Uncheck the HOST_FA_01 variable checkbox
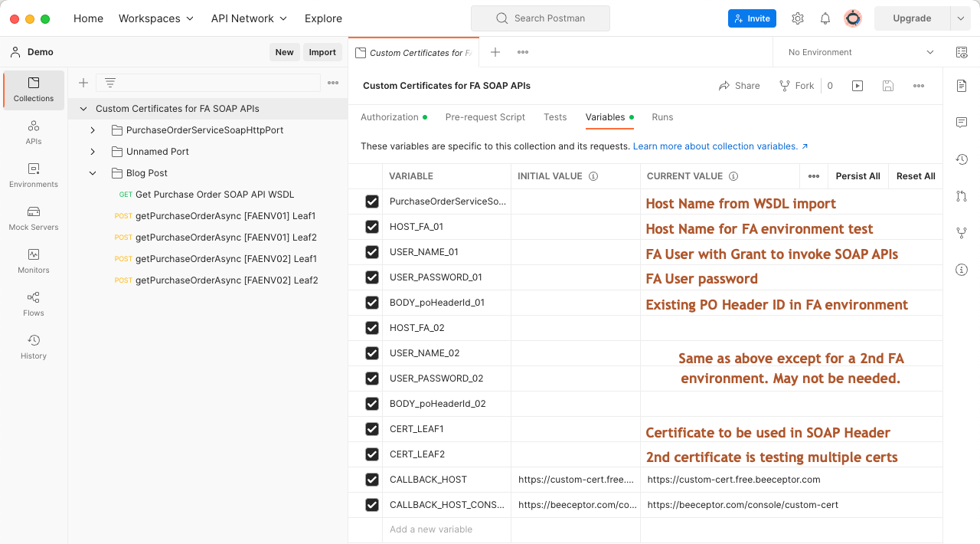Viewport: 980px width, 544px height. pyautogui.click(x=372, y=227)
